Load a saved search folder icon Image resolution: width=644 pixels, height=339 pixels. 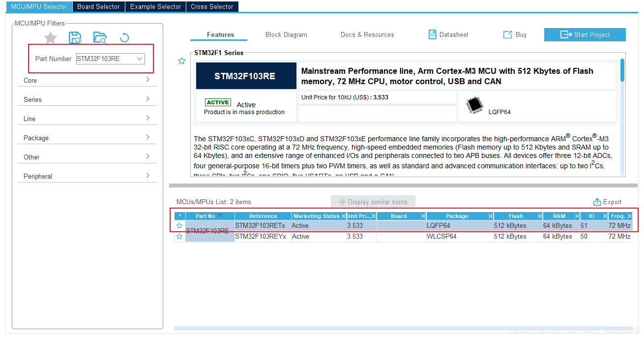pos(100,37)
